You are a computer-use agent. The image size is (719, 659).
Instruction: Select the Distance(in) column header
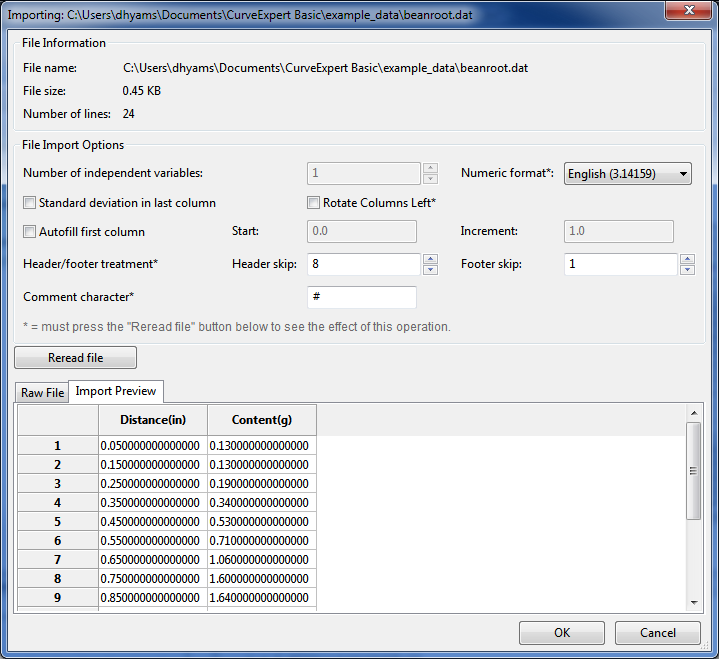153,420
